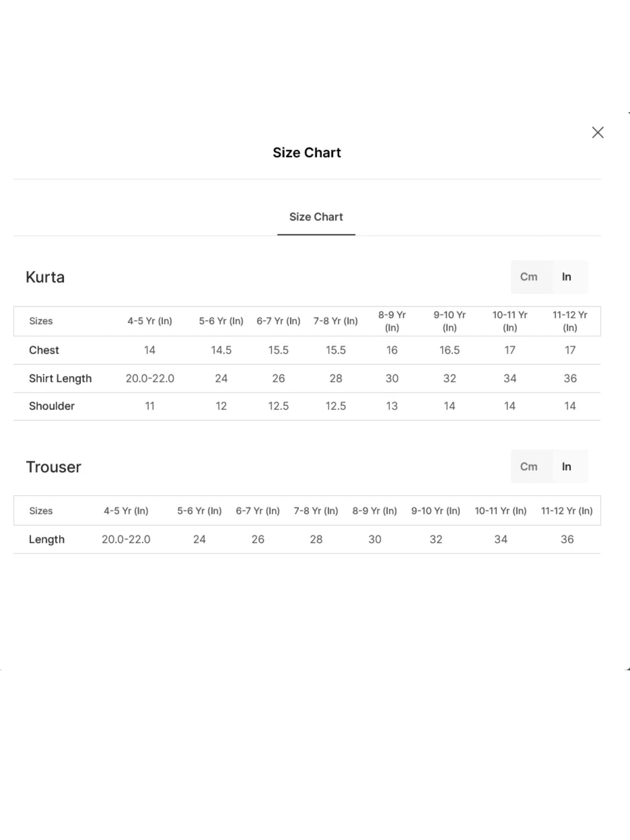The height and width of the screenshot is (840, 630).
Task: Close the Size Chart popup
Action: point(598,132)
